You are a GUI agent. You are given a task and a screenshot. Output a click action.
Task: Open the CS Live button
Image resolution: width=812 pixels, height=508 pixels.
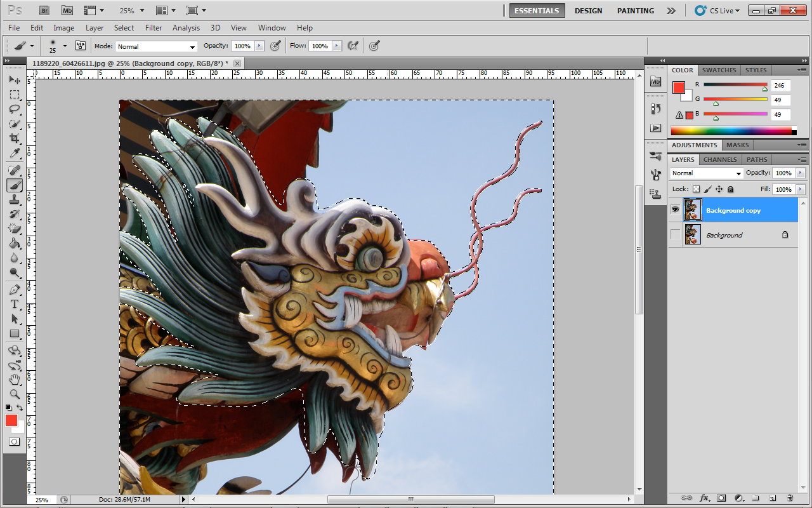(x=717, y=11)
